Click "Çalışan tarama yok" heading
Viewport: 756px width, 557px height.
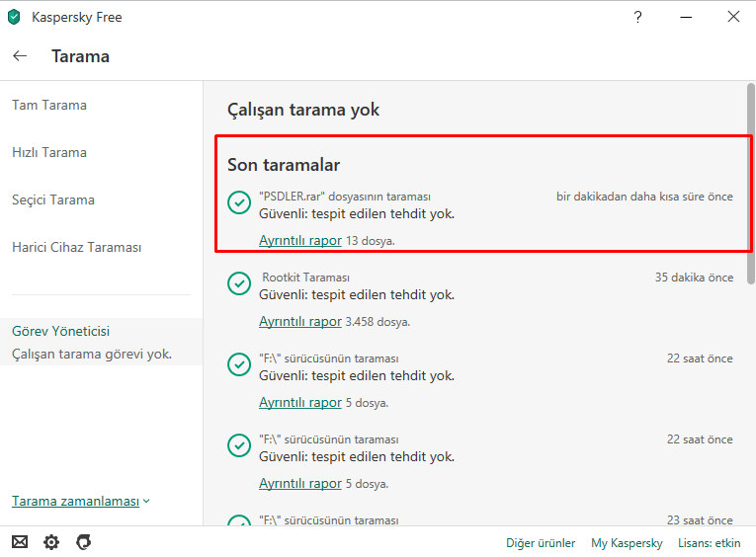(303, 110)
